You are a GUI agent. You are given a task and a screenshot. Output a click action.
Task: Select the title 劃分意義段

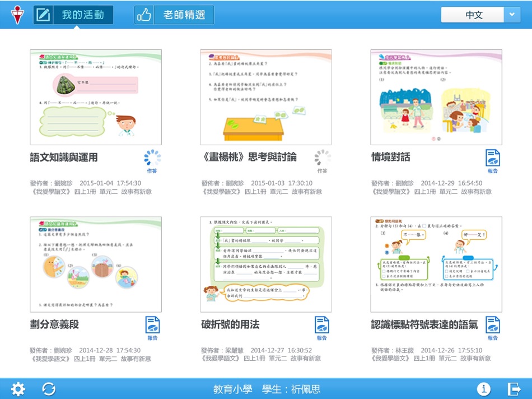(x=54, y=324)
